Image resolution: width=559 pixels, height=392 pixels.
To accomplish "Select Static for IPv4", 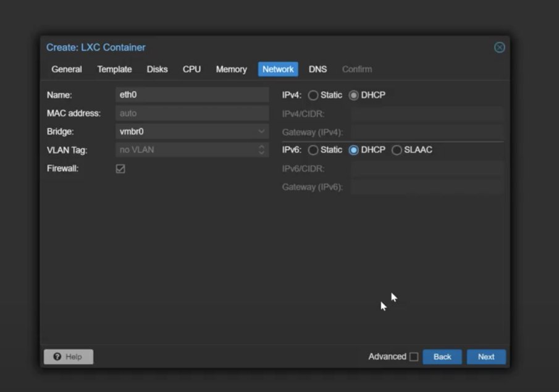I will point(313,96).
